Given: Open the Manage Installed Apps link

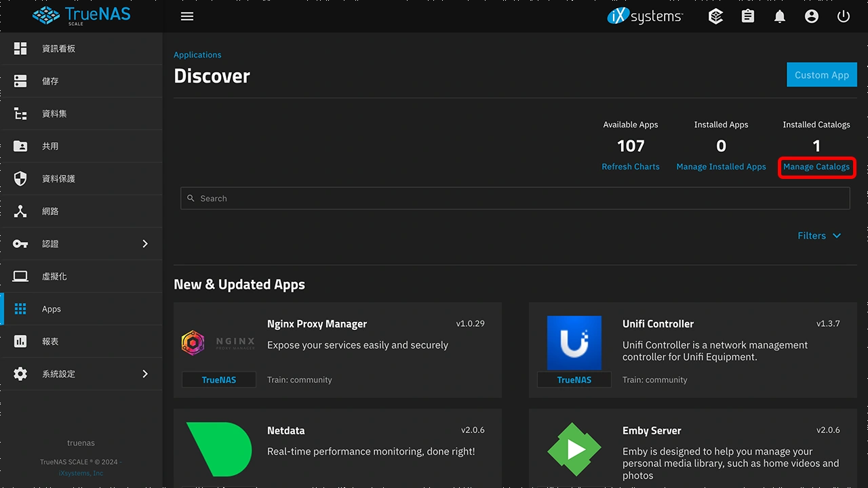Looking at the screenshot, I should 721,167.
